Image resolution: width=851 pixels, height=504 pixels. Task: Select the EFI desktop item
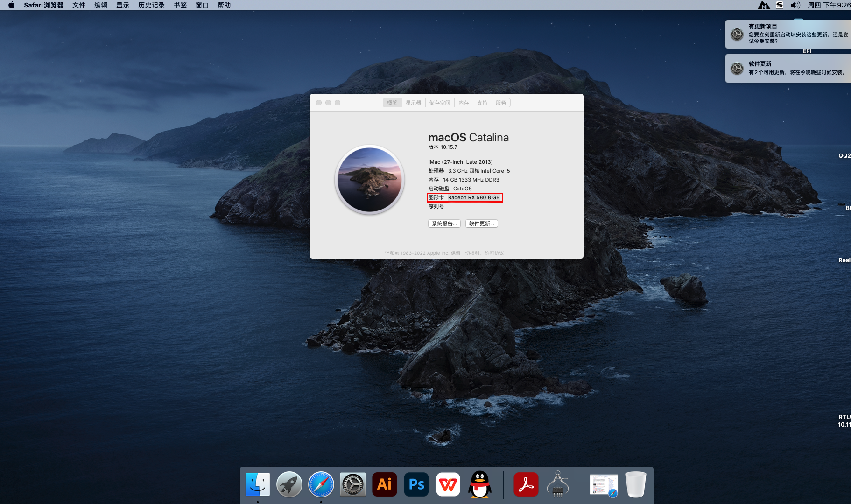click(x=807, y=51)
